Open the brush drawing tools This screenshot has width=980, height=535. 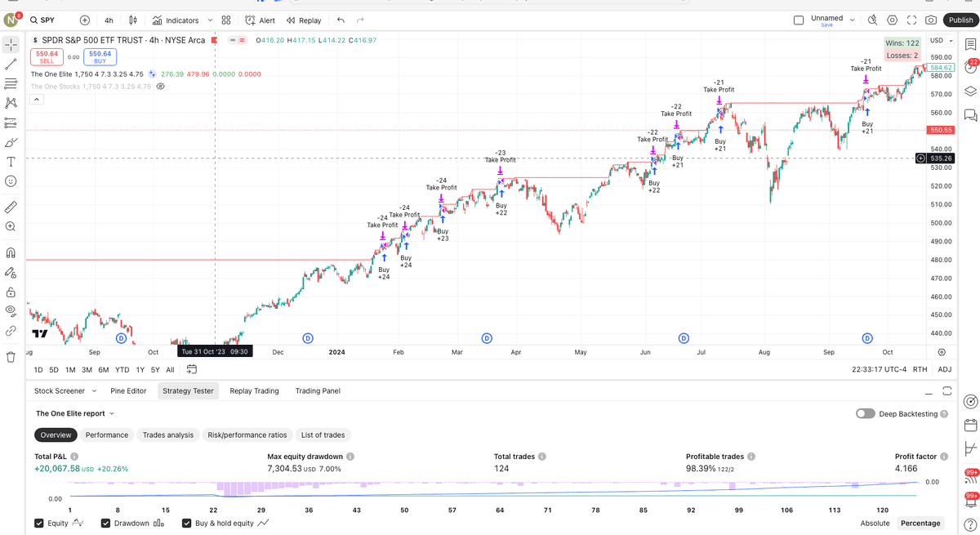click(x=11, y=143)
